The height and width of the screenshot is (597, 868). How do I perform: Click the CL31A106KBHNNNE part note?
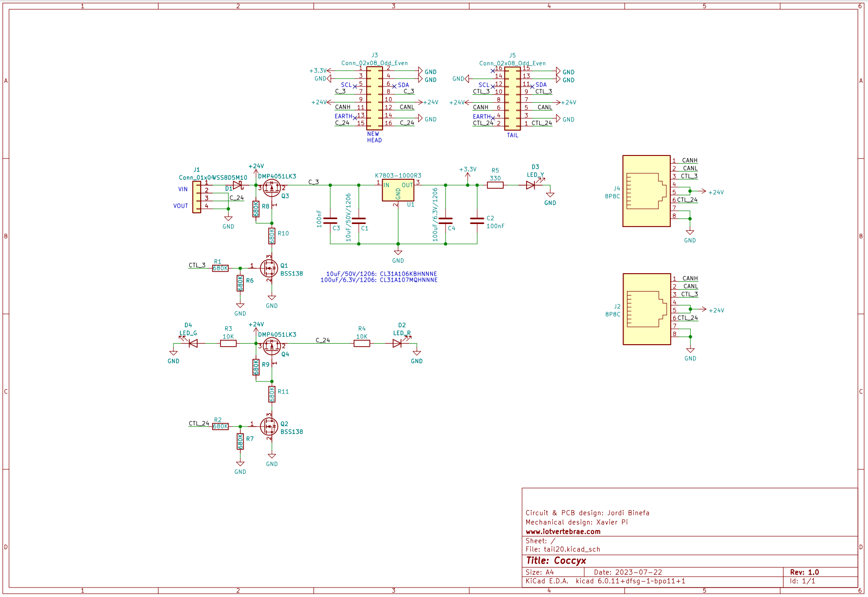[x=382, y=274]
